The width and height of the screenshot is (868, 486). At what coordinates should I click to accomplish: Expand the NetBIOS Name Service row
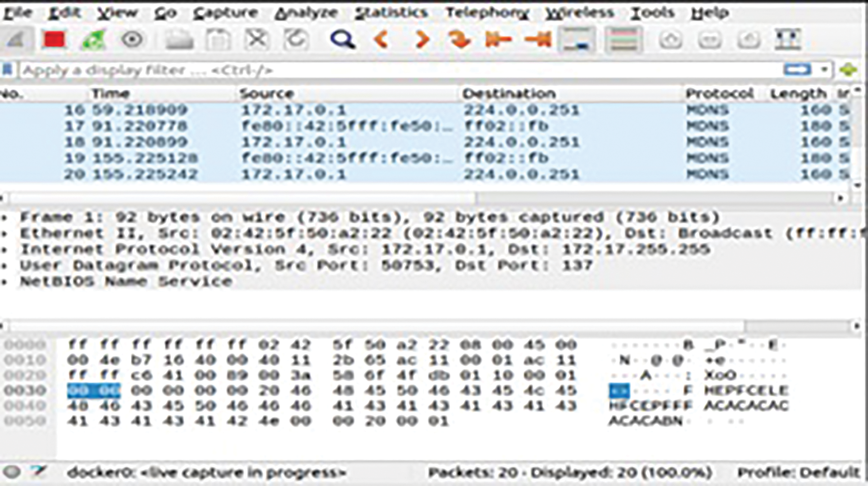click(x=5, y=282)
